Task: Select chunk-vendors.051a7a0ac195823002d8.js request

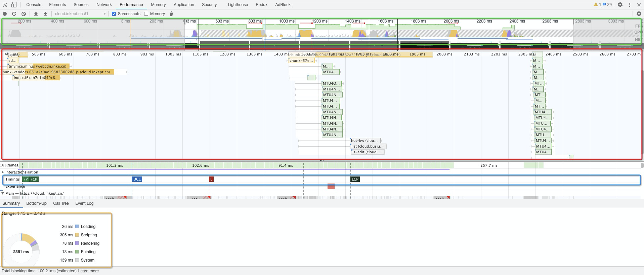Action: pyautogui.click(x=57, y=72)
